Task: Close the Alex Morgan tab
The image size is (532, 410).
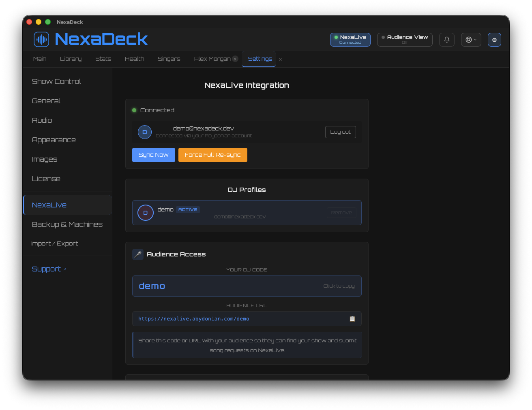Action: click(235, 59)
